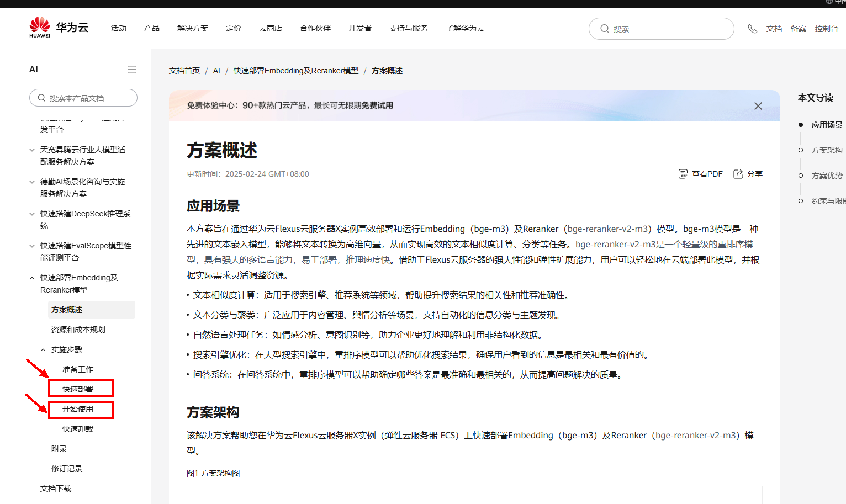Jump to 方案优势 in page guide
Image resolution: width=846 pixels, height=504 pixels.
click(x=827, y=176)
